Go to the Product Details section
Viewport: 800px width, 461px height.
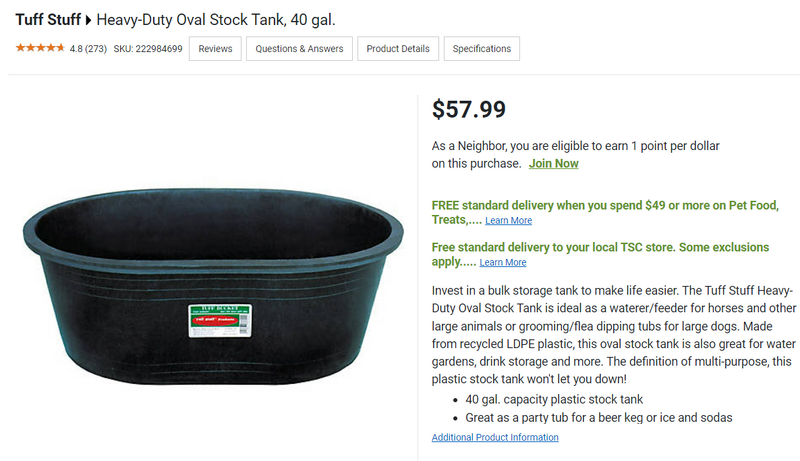[398, 48]
